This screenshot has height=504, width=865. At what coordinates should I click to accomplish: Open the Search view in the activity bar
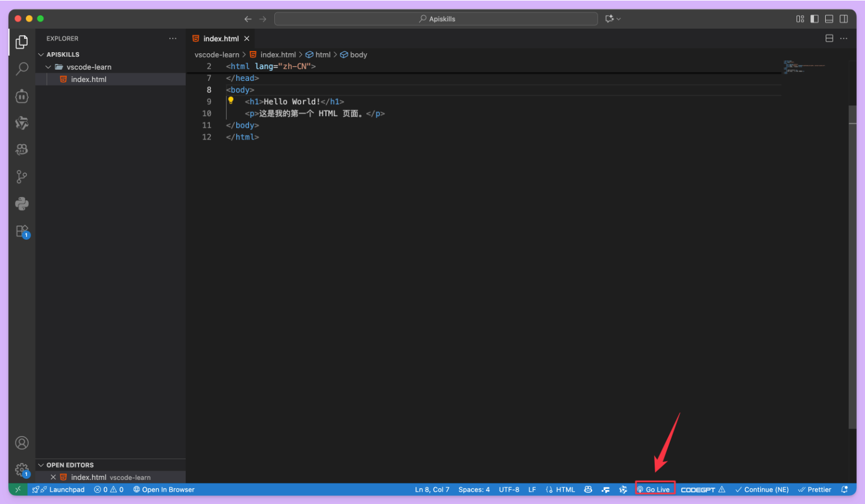(x=22, y=69)
